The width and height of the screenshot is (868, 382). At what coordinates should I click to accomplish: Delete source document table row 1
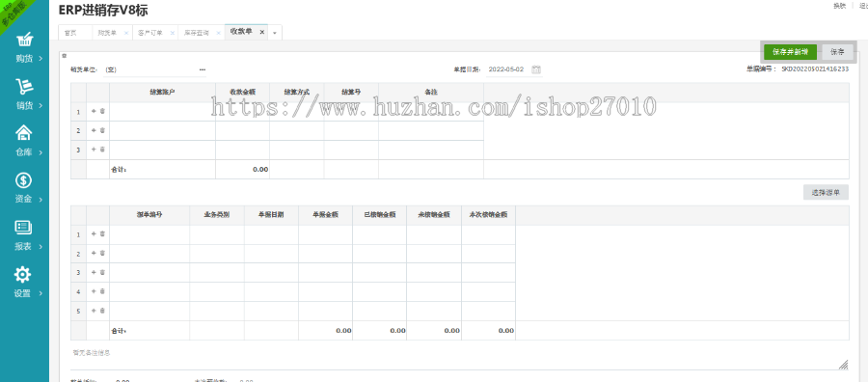[x=102, y=234]
